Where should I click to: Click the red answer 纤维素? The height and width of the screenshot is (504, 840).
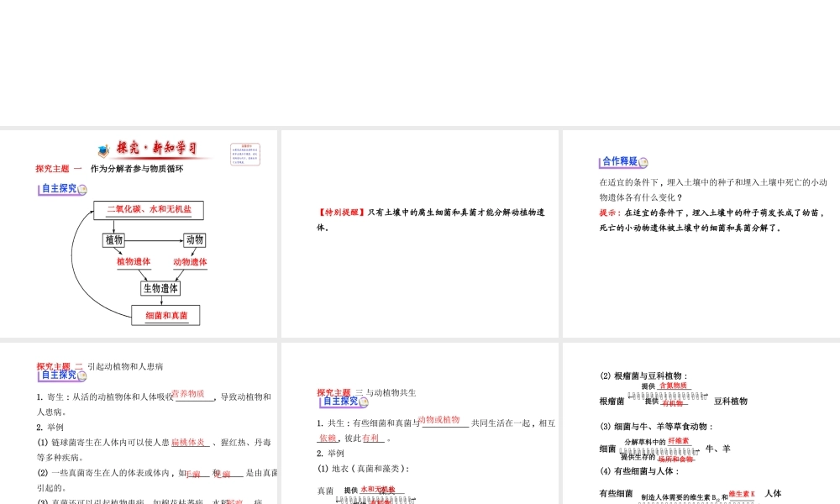pos(679,441)
